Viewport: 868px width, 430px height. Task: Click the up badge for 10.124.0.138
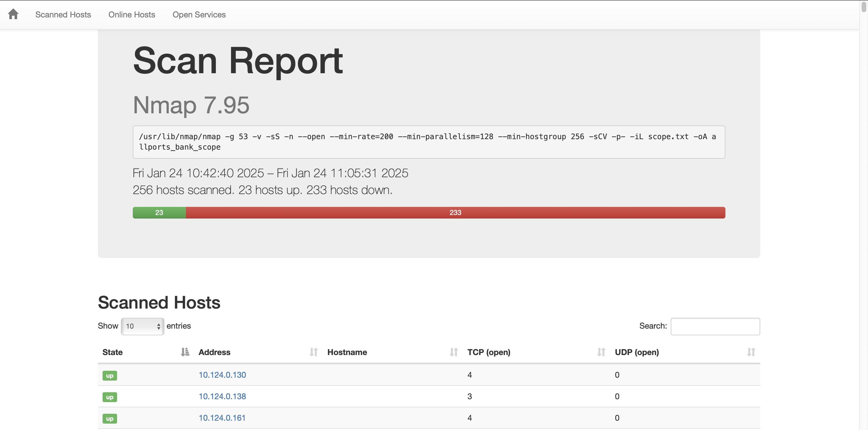coord(110,397)
